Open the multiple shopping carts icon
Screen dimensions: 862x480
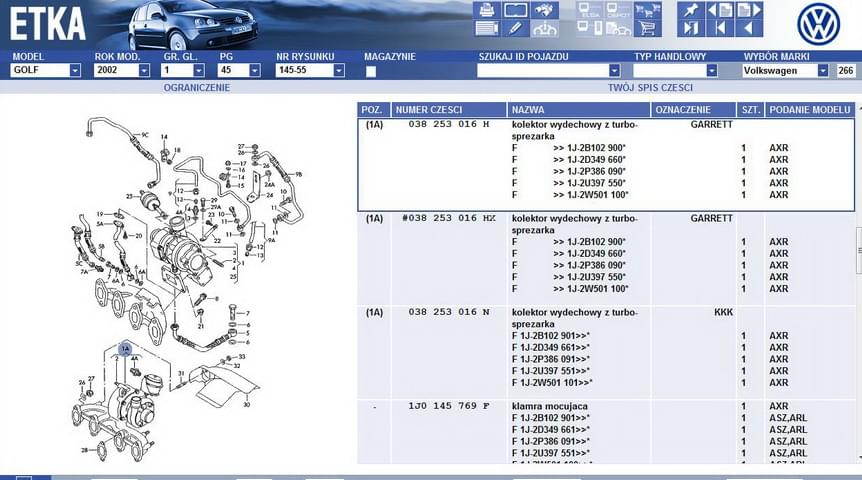coord(648,10)
